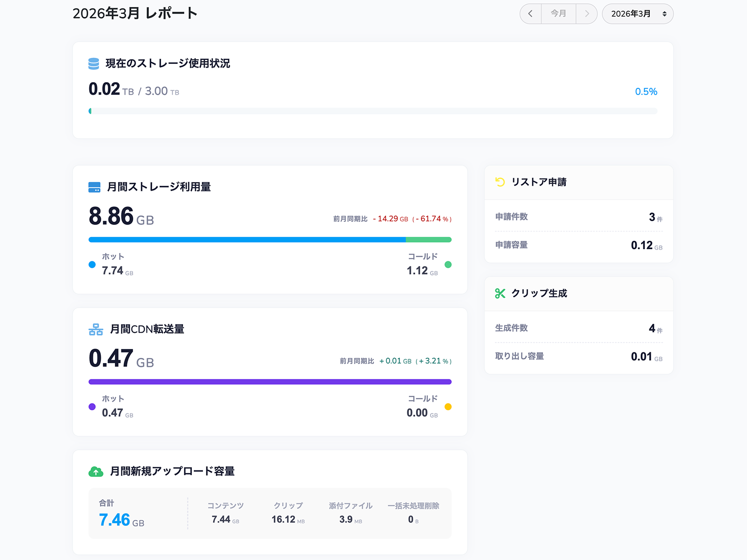Open the 2026年3月 month dropdown
Image resolution: width=747 pixels, height=560 pixels.
638,14
